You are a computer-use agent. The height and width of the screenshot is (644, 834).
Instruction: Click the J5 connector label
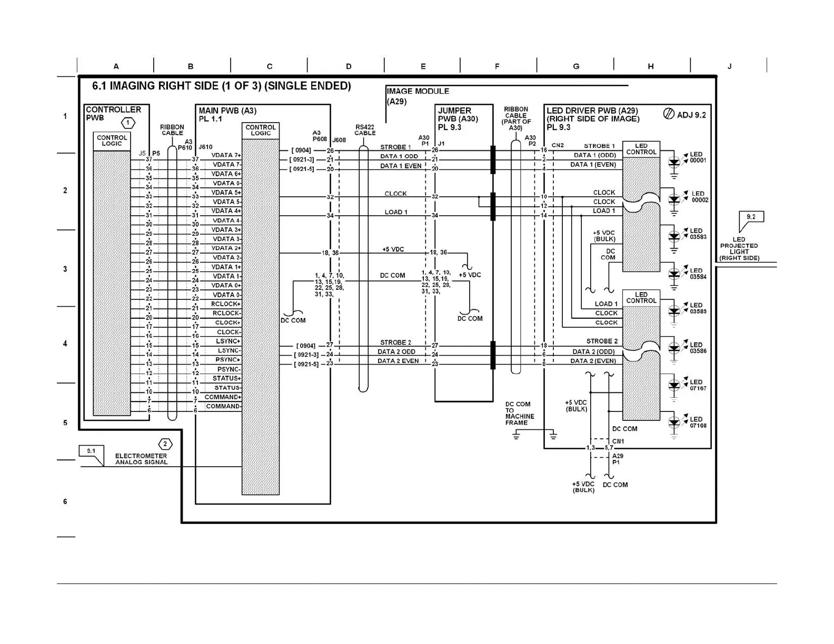tap(142, 154)
